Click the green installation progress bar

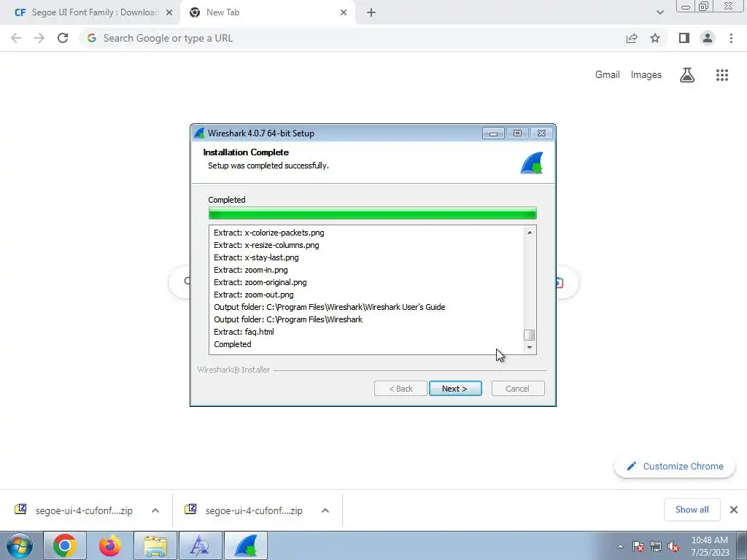coord(373,214)
